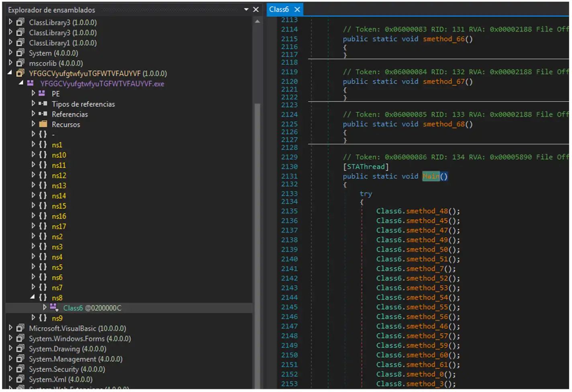Image resolution: width=572 pixels, height=392 pixels.
Task: Click the ns1 namespace braces icon
Action: tap(43, 145)
